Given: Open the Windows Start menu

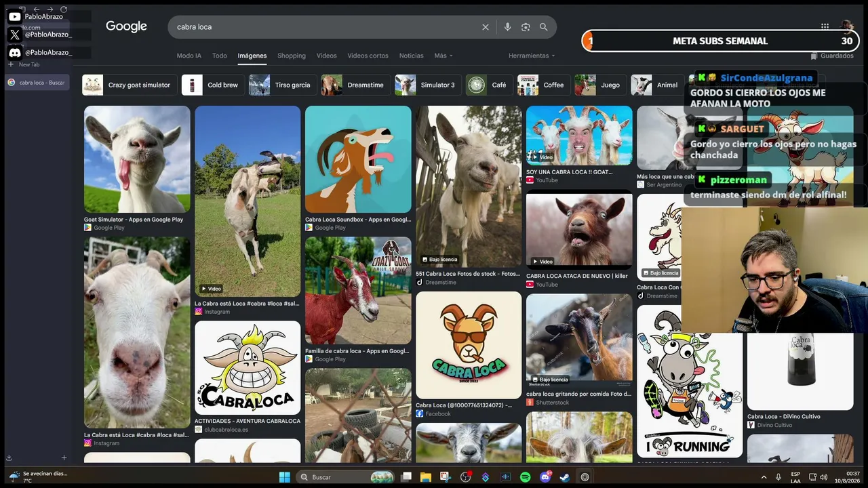Looking at the screenshot, I should pyautogui.click(x=284, y=477).
